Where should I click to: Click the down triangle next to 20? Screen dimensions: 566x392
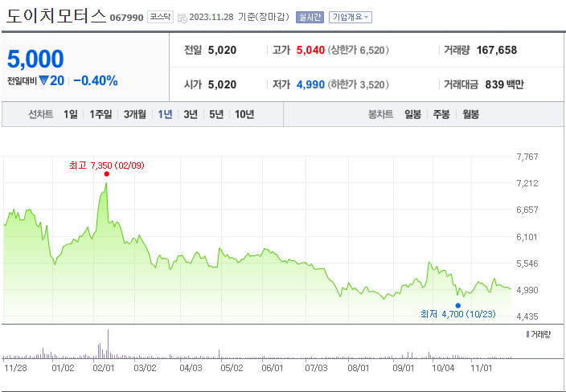click(x=43, y=80)
